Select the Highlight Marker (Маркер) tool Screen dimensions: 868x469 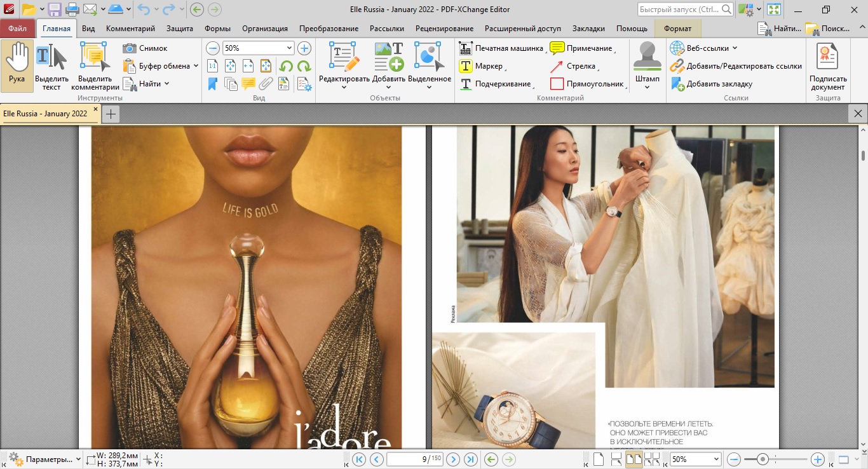click(481, 66)
